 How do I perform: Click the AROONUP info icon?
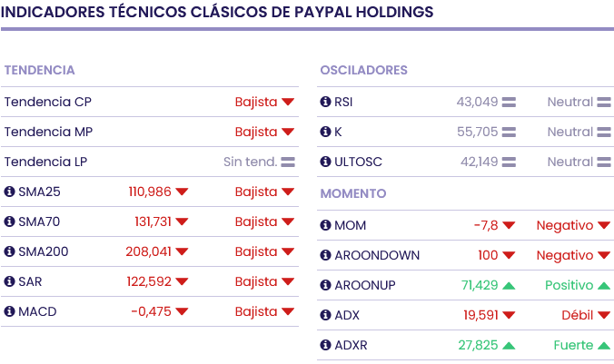click(x=326, y=285)
